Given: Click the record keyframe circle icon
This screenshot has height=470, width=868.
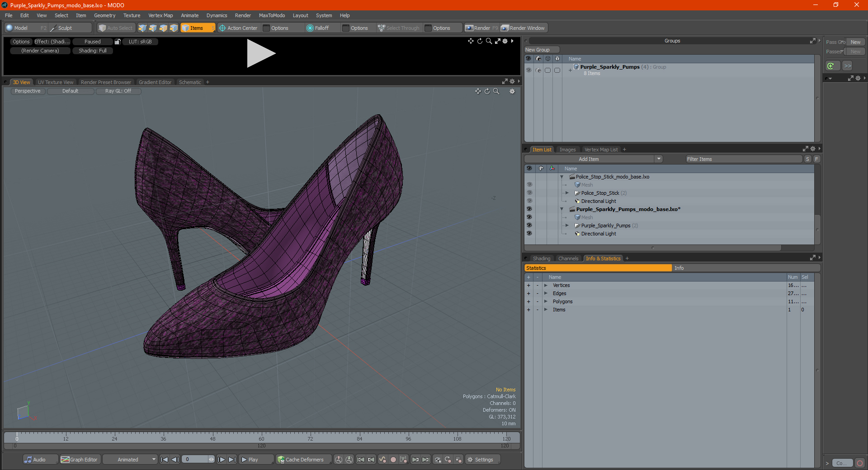Looking at the screenshot, I should (393, 460).
